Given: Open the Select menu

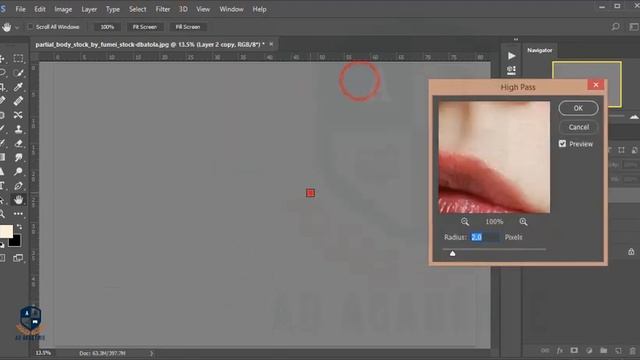Looking at the screenshot, I should coord(138,9).
